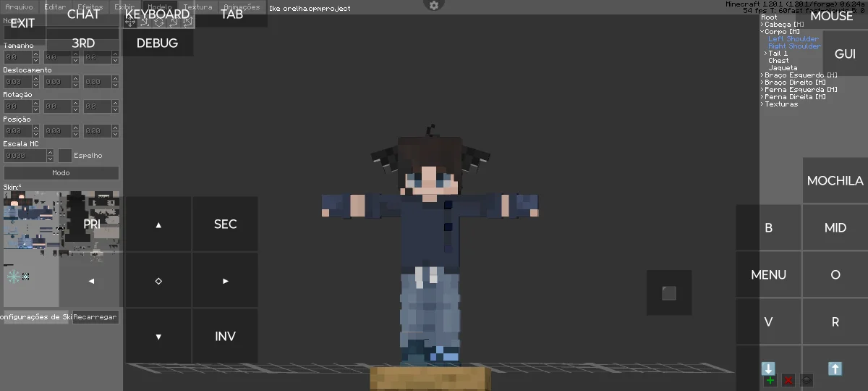Tap the left arrow D-pad button

click(91, 281)
